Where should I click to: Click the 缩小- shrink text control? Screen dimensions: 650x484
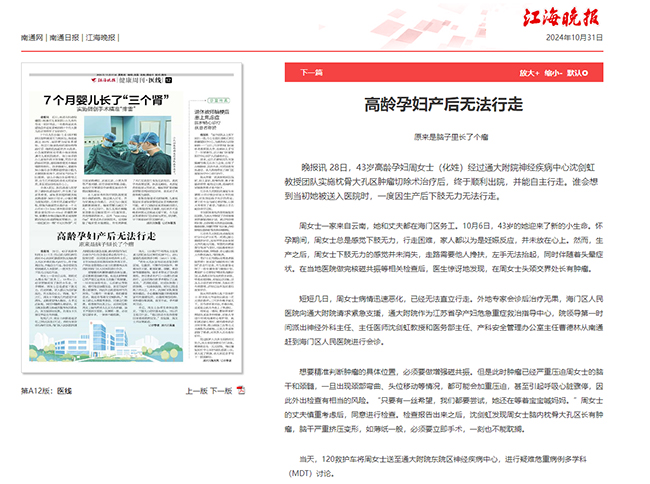click(x=553, y=73)
